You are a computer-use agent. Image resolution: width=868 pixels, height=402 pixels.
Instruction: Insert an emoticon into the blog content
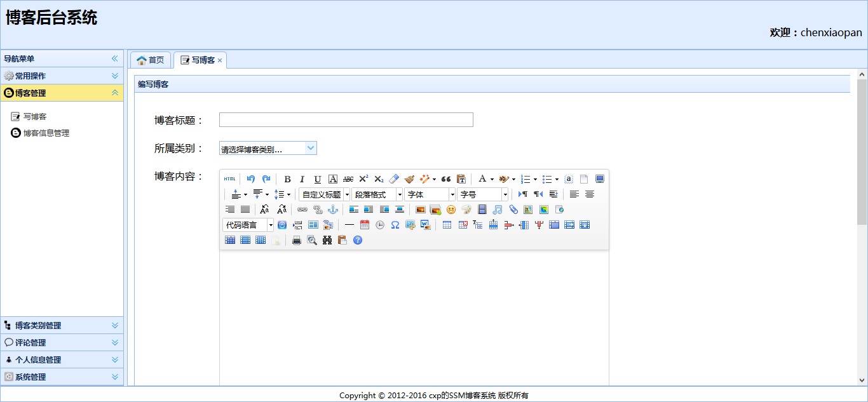(x=451, y=210)
